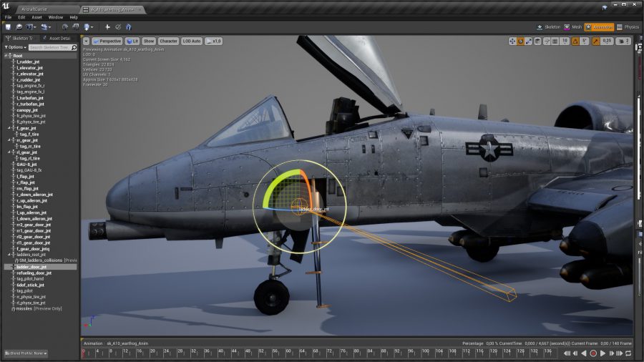Click the Save asset icon in toolbar
The width and height of the screenshot is (644, 362).
tap(8, 27)
